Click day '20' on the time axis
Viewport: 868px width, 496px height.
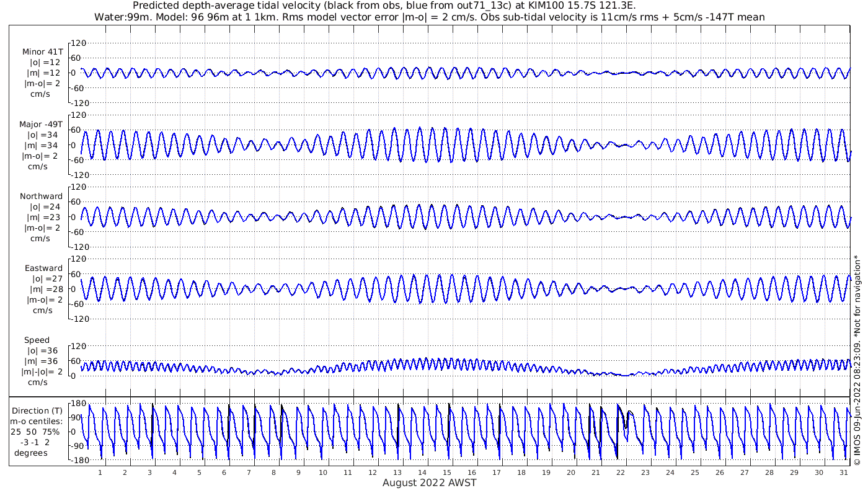tap(571, 472)
